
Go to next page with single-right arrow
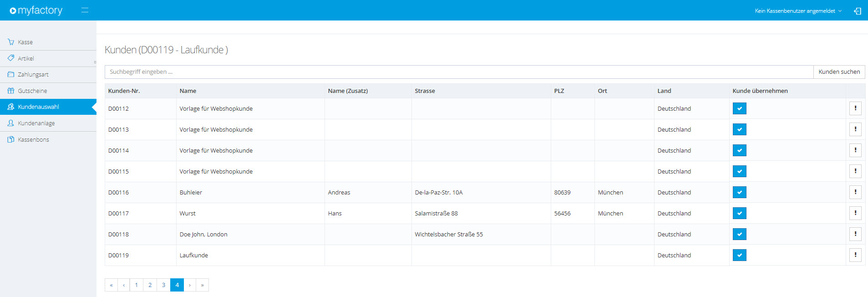[x=190, y=285]
